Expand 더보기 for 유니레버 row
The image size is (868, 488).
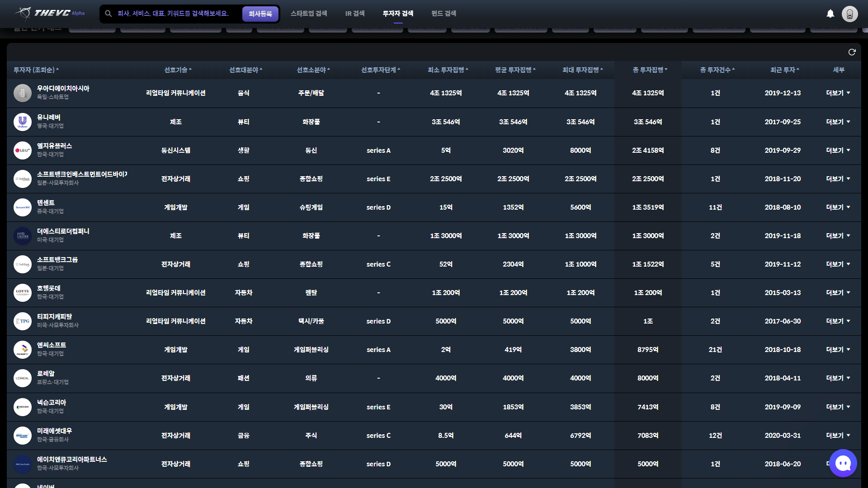pos(838,122)
